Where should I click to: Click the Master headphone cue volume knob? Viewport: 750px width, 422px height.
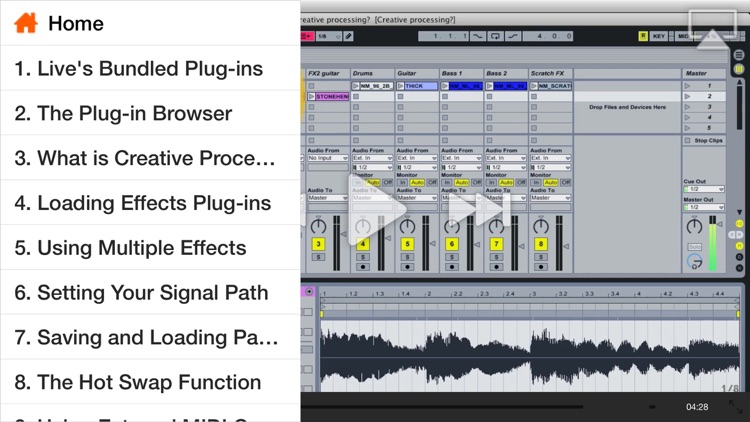click(694, 261)
